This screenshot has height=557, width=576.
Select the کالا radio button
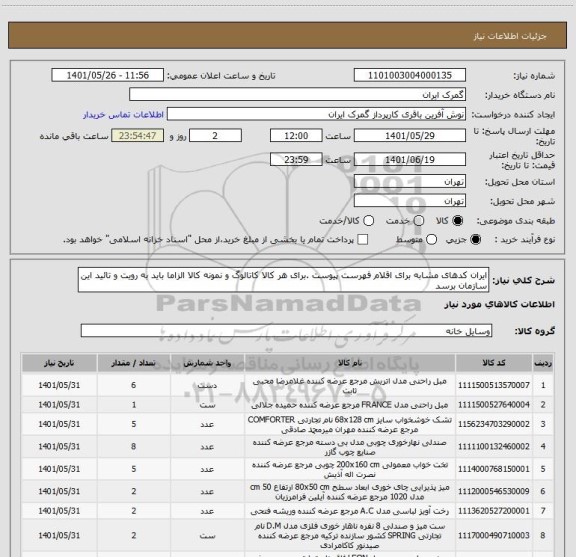(458, 221)
